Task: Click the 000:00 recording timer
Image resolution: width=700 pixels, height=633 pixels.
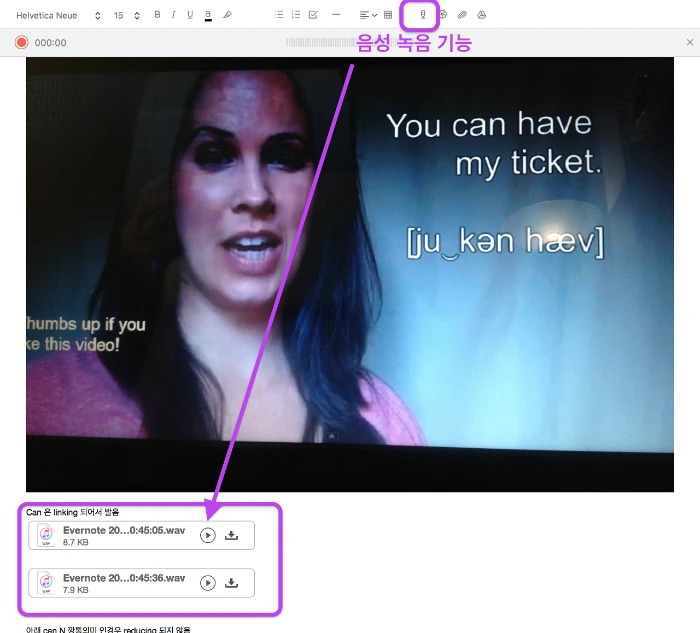Action: tap(50, 43)
